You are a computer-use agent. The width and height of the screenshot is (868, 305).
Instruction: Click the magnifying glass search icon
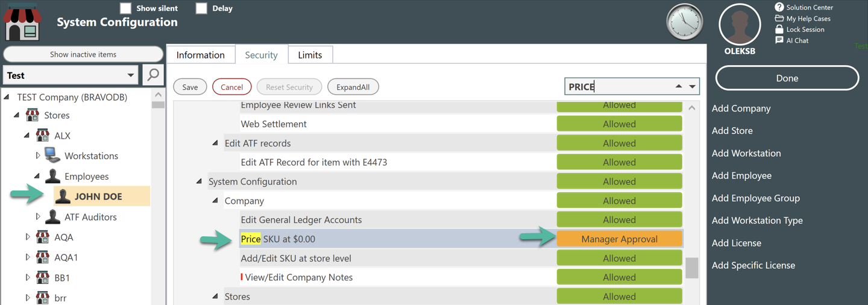153,75
